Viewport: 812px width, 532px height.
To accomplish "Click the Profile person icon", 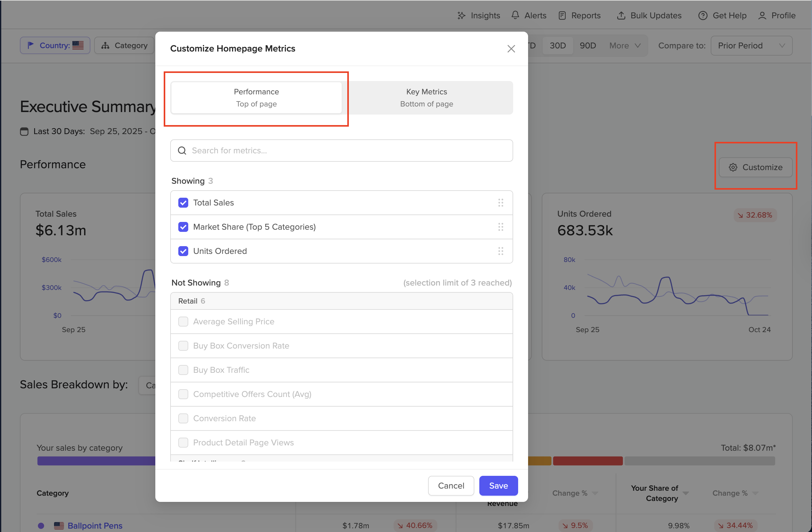I will click(762, 15).
